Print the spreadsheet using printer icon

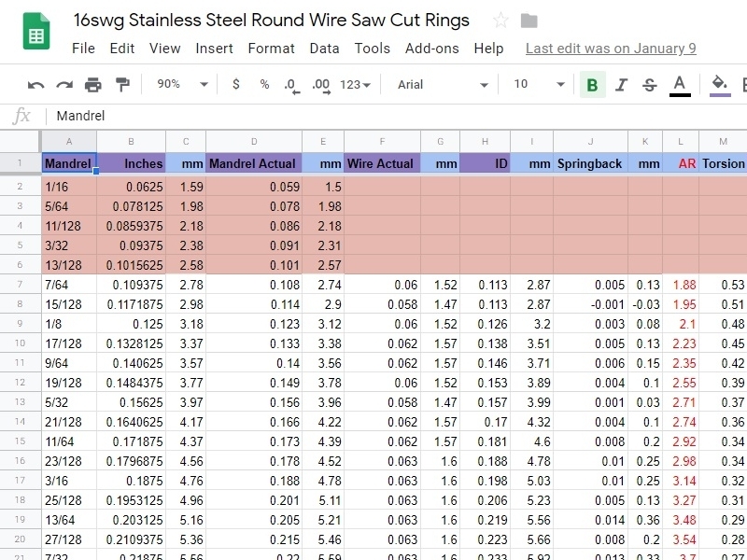[93, 85]
